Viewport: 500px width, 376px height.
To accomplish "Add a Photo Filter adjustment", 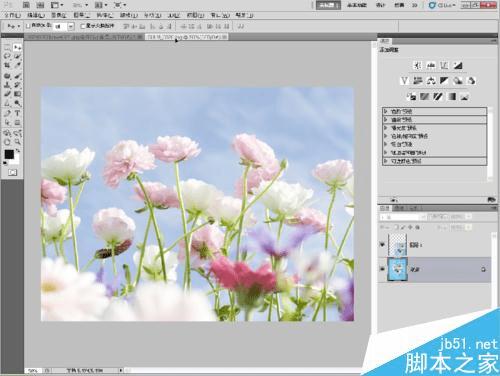I will (458, 81).
